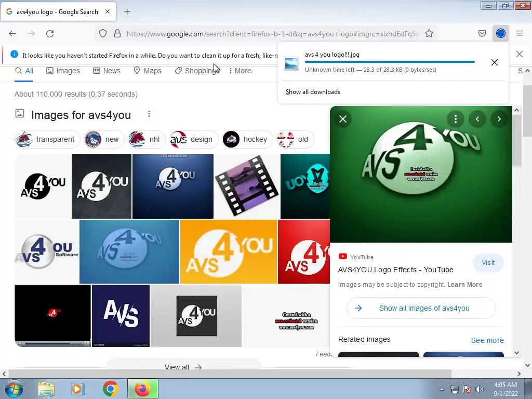The height and width of the screenshot is (399, 532).
Task: Open the Action Center flag icon
Action: (x=467, y=389)
